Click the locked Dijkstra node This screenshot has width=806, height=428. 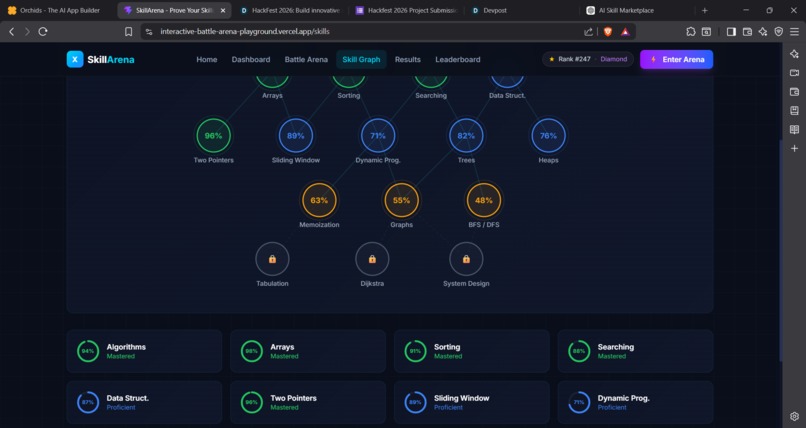pos(372,259)
